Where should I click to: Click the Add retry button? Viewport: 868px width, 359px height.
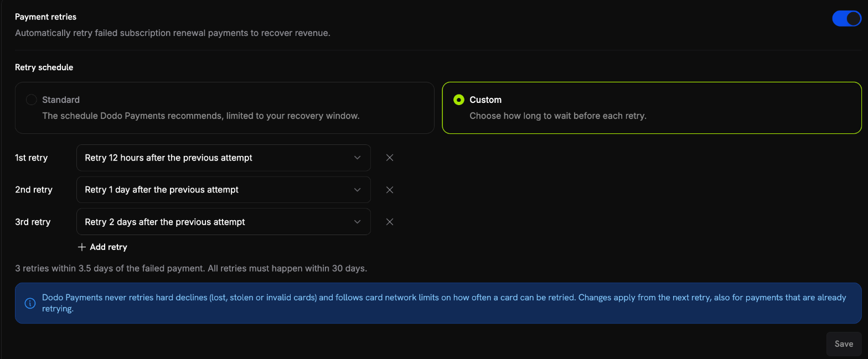point(102,247)
